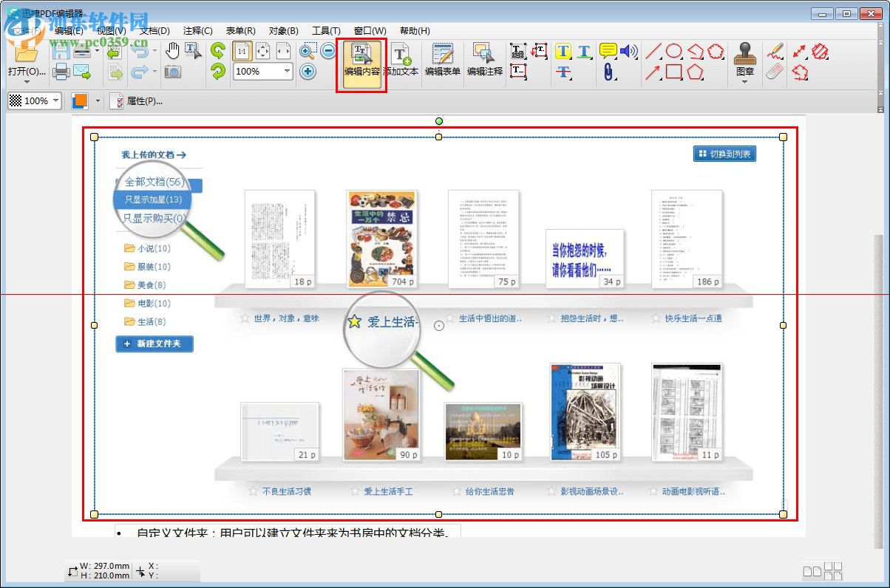Open the 注释(C) menu
Viewport: 890px width, 588px height.
[x=197, y=31]
